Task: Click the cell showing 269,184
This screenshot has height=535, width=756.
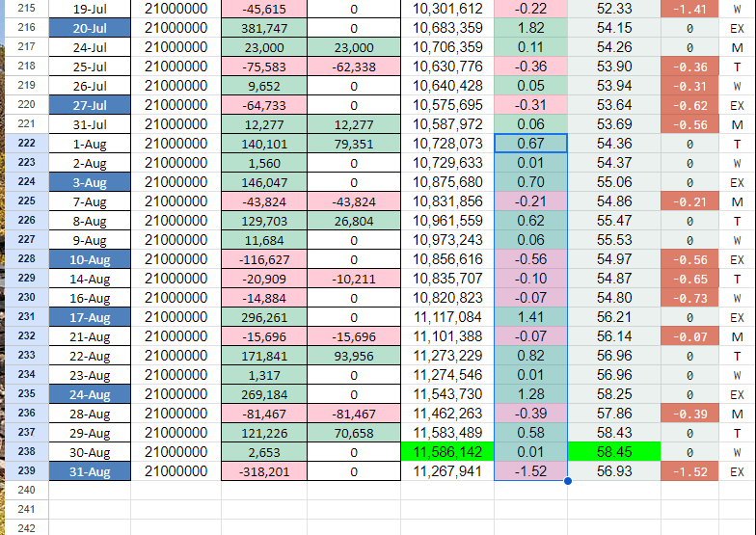Action: (264, 394)
